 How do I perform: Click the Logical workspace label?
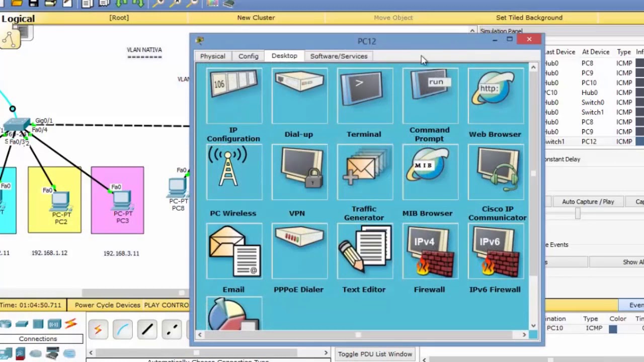18,19
